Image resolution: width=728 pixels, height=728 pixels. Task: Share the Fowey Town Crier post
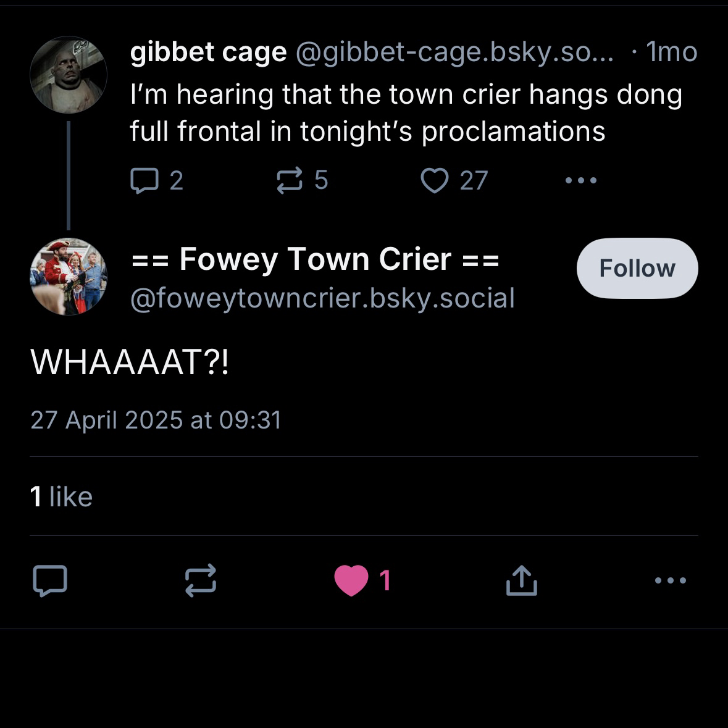(x=521, y=580)
